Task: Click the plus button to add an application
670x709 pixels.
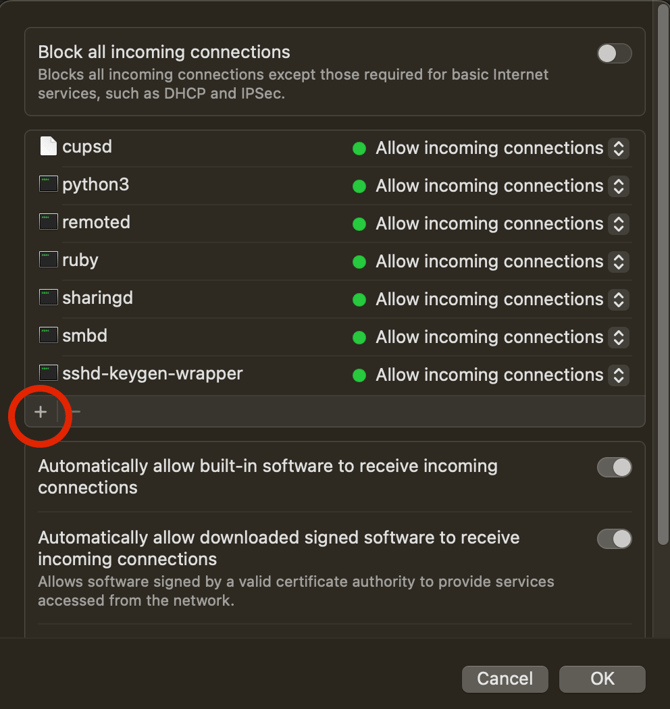Action: pyautogui.click(x=41, y=412)
